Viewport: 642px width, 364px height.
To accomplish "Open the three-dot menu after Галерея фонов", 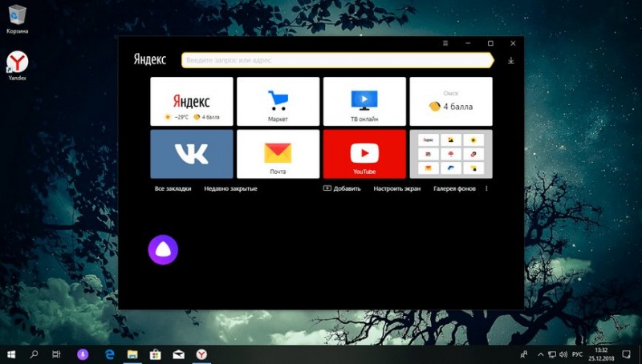I will coord(486,188).
